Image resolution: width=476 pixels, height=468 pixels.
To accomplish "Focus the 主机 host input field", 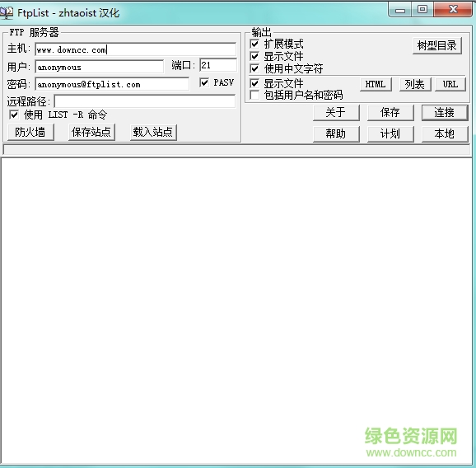I will (135, 49).
